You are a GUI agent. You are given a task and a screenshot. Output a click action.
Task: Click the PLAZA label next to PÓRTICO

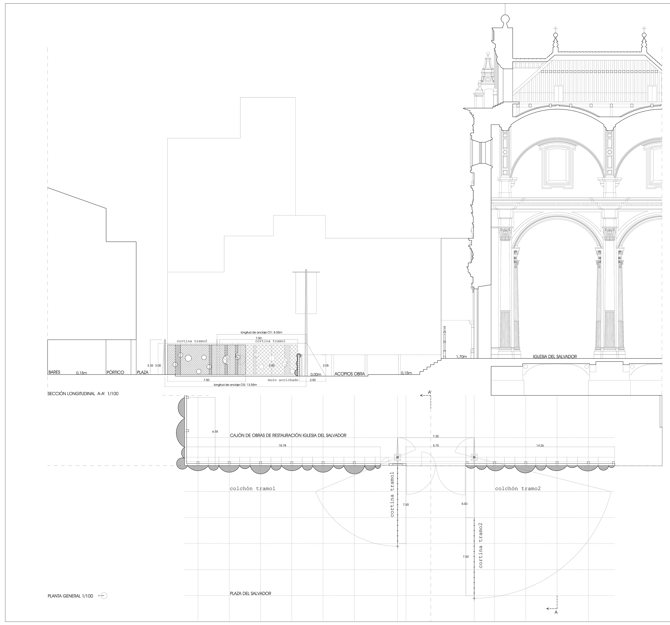coord(143,372)
